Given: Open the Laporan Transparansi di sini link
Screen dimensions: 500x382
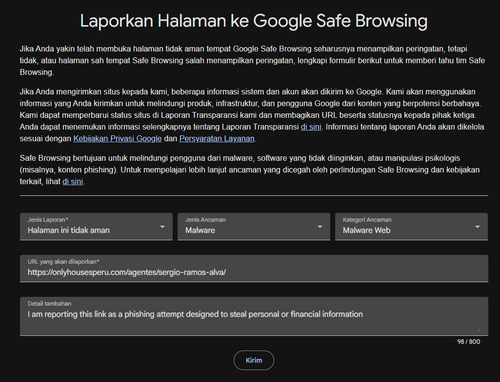Looking at the screenshot, I should click(x=311, y=127).
